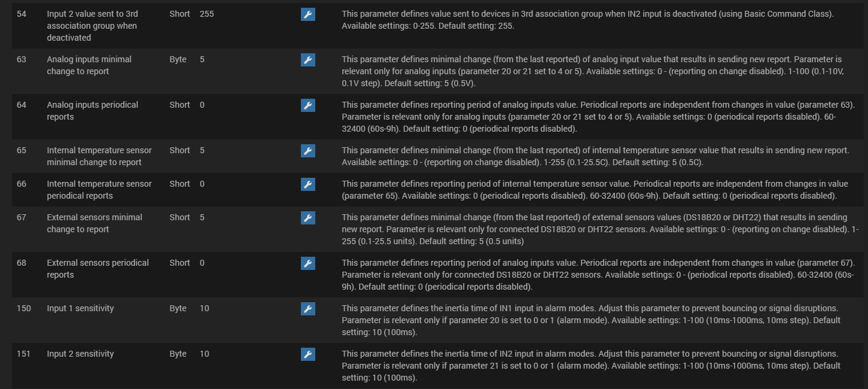
Task: Open wrench for Analog inputs periodical reports
Action: pos(307,105)
